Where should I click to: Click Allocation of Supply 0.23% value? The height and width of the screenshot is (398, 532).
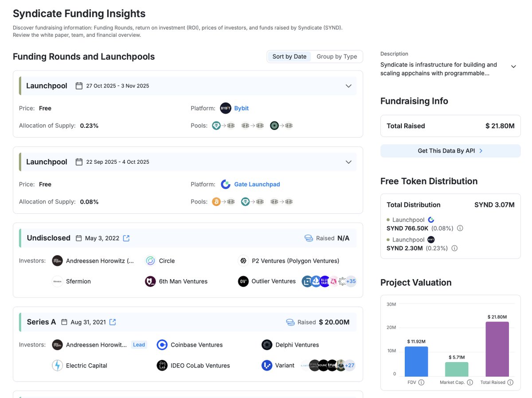pos(89,126)
